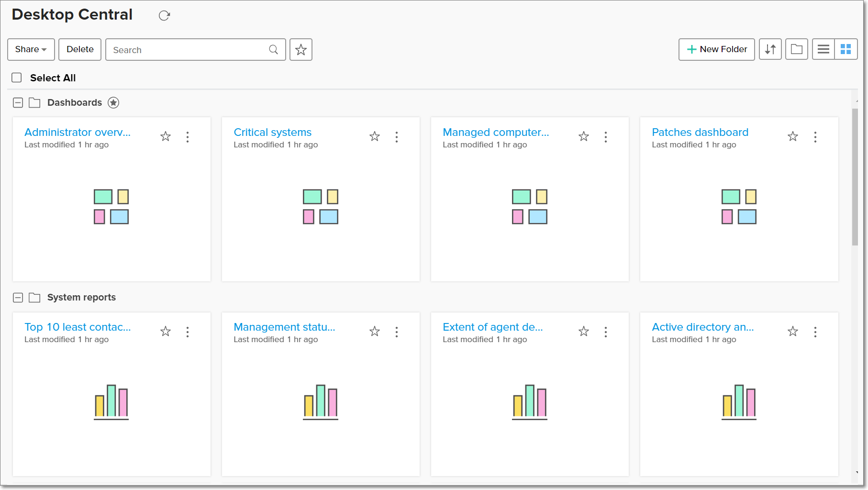The image size is (868, 490).
Task: Star the Active directory report
Action: pyautogui.click(x=793, y=332)
